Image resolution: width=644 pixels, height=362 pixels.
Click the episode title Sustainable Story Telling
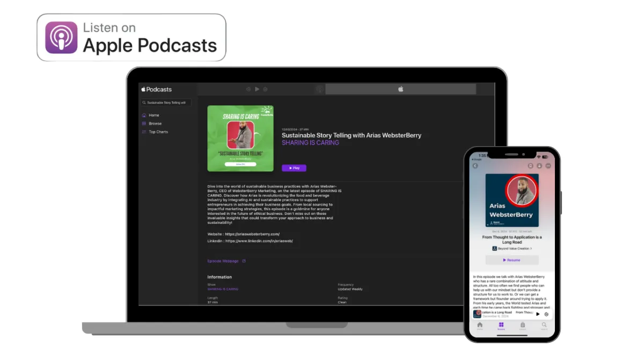point(352,135)
